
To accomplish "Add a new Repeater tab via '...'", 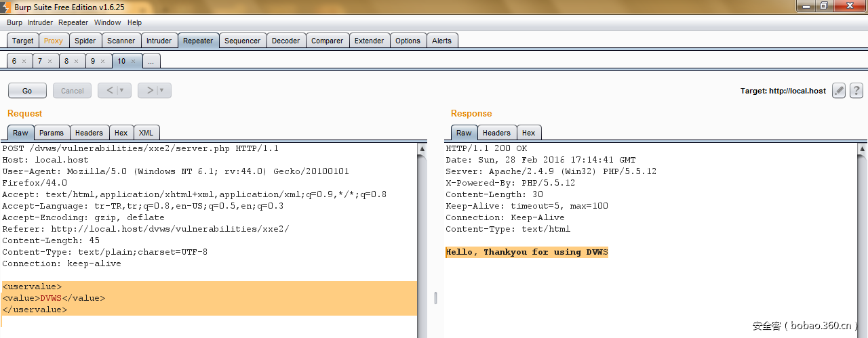I will click(x=151, y=61).
